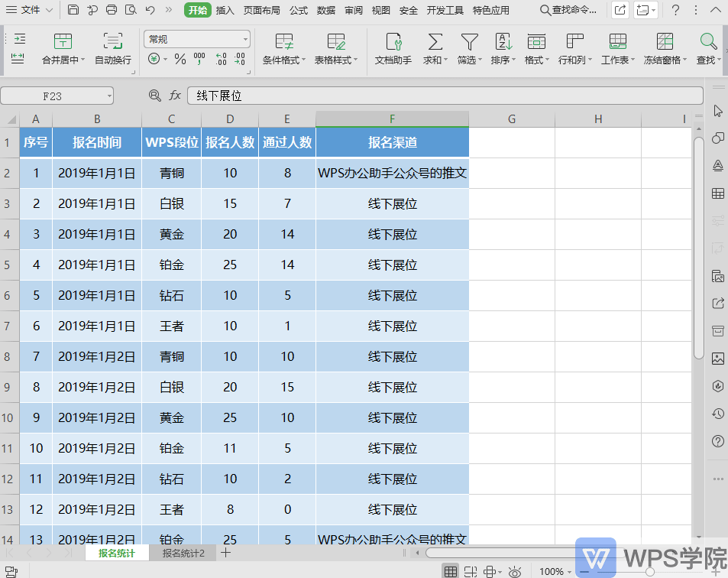Increase decimal places icon
This screenshot has width=728, height=578.
(221, 59)
